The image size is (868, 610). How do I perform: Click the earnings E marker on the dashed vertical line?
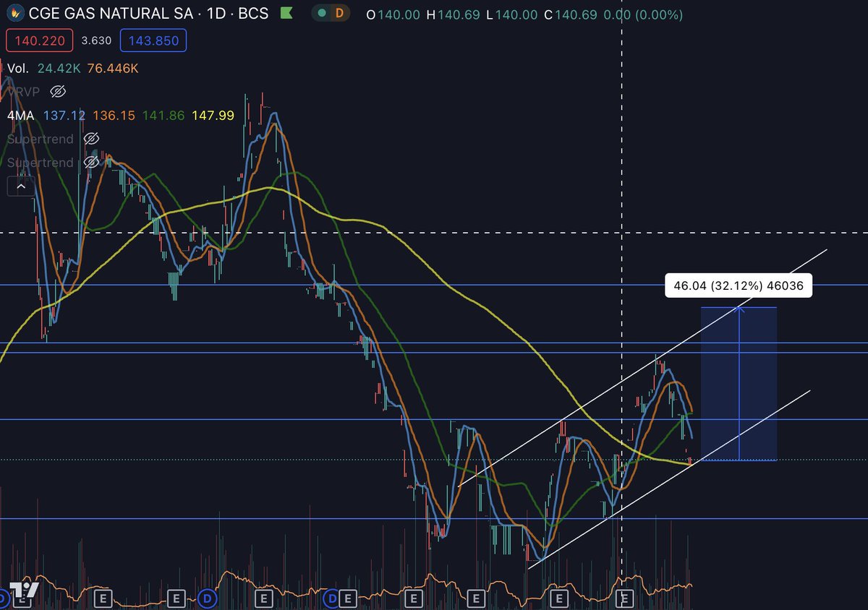pyautogui.click(x=626, y=598)
